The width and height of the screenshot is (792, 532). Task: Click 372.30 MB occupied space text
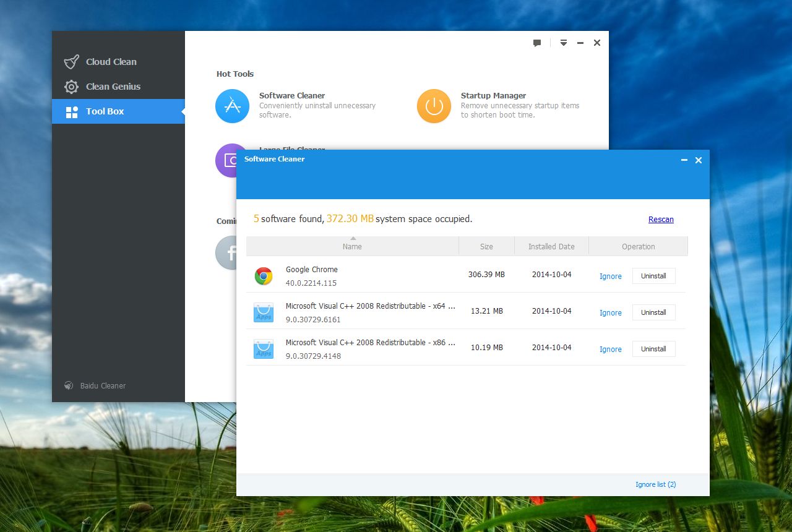[350, 219]
